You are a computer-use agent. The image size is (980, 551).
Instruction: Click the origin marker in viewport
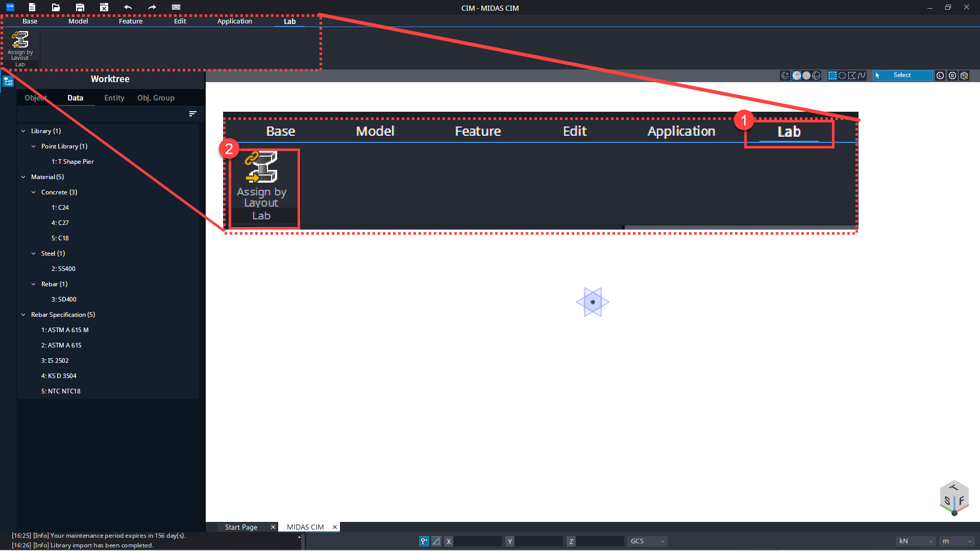pos(593,302)
